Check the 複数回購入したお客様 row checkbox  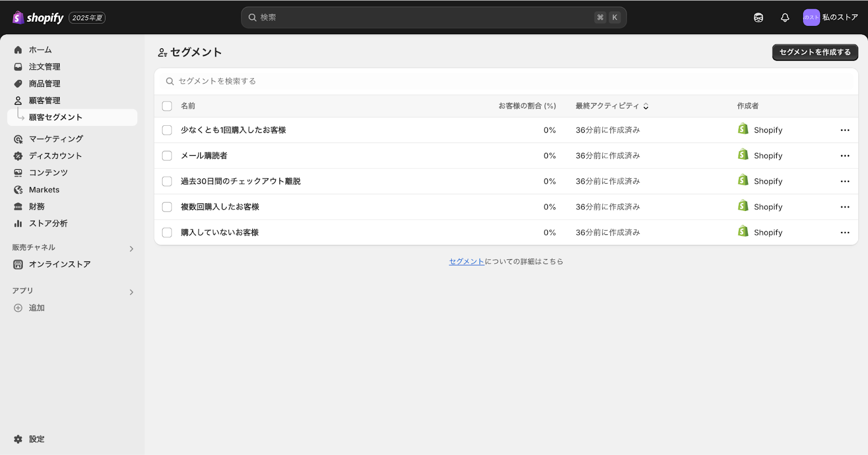(167, 207)
